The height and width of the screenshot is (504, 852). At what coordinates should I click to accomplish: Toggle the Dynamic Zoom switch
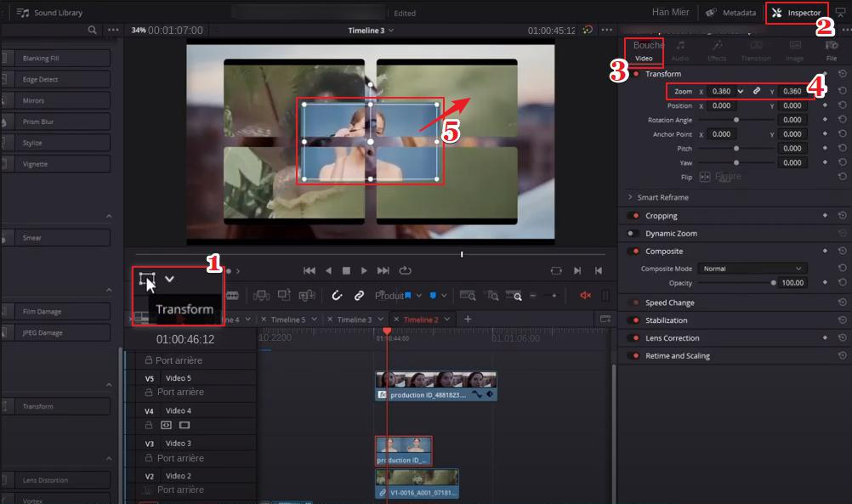[x=633, y=234]
